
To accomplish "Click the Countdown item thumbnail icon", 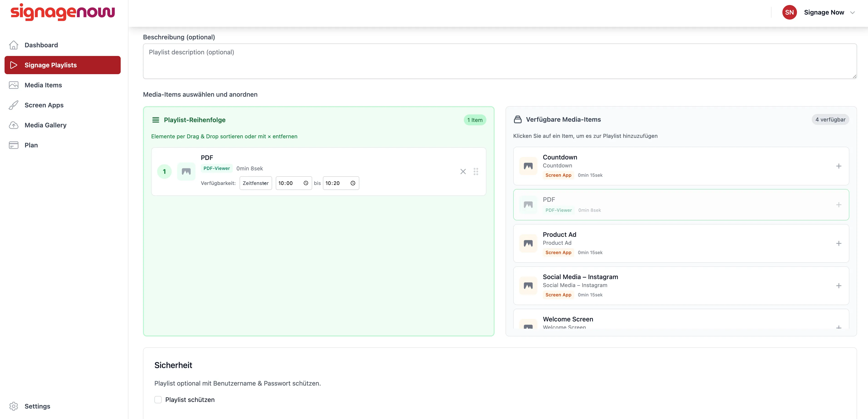I will point(528,166).
